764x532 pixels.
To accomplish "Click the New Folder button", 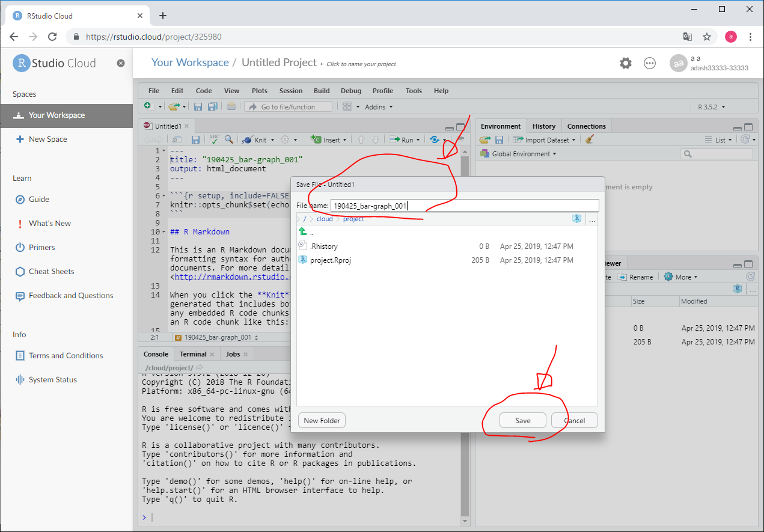I will pyautogui.click(x=322, y=420).
